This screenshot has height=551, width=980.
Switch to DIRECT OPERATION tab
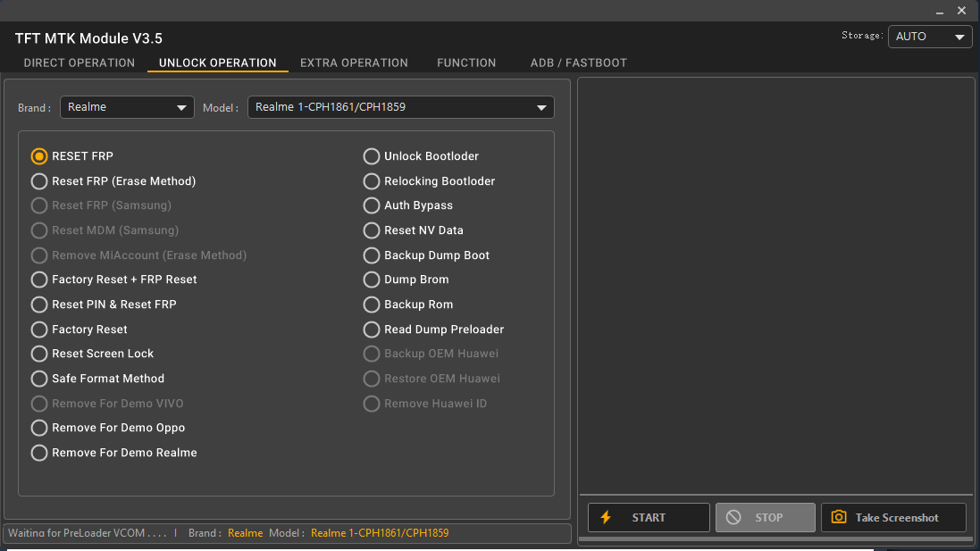pyautogui.click(x=80, y=63)
